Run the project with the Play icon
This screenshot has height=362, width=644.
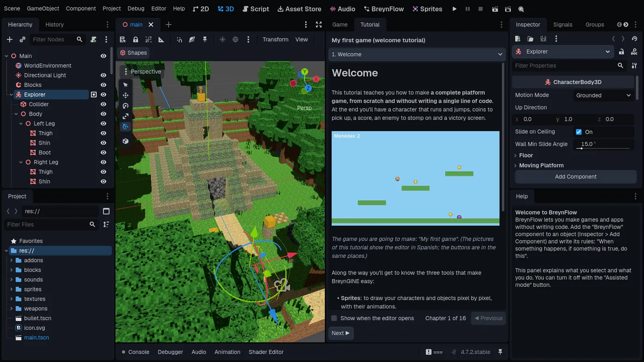454,9
